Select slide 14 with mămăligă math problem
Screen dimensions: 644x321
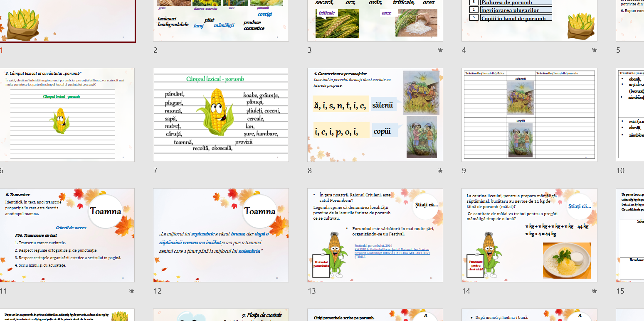529,235
